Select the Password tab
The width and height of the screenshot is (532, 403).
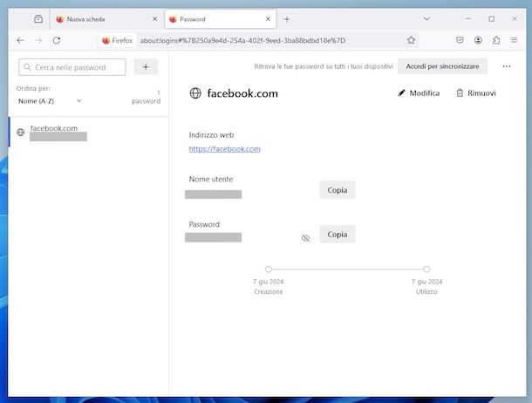[x=221, y=19]
